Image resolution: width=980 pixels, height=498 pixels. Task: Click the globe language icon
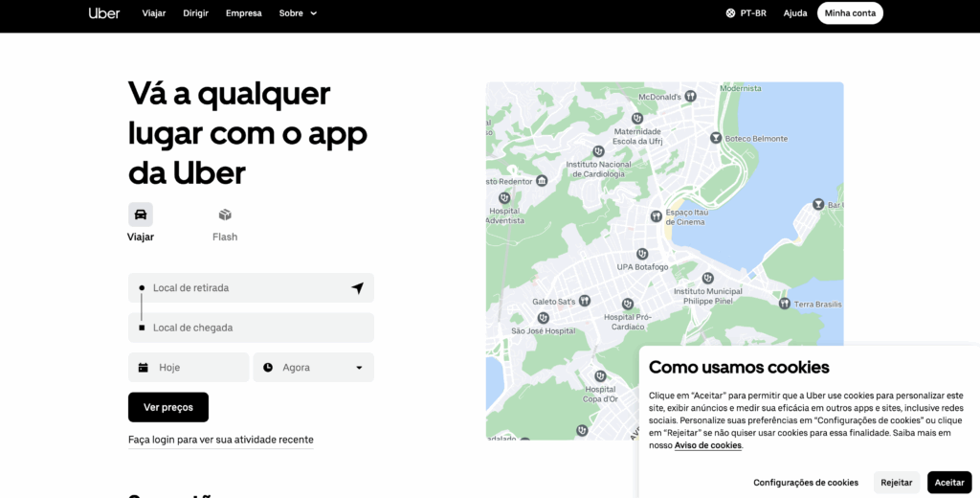pos(730,13)
